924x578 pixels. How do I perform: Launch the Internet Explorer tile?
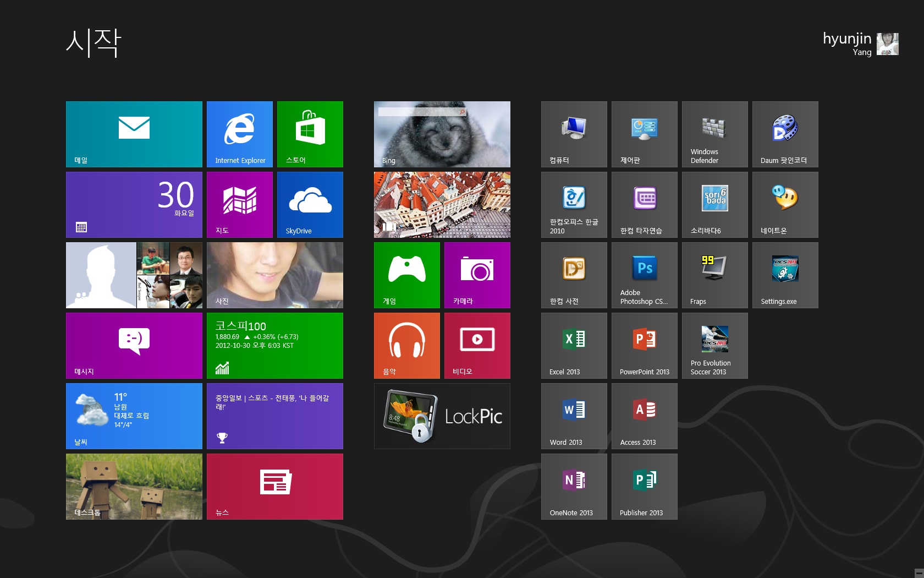pos(240,134)
